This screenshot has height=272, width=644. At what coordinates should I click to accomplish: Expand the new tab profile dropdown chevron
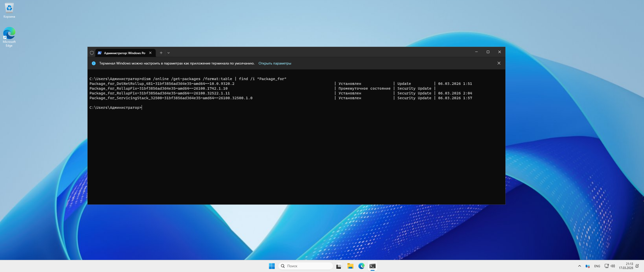point(169,53)
